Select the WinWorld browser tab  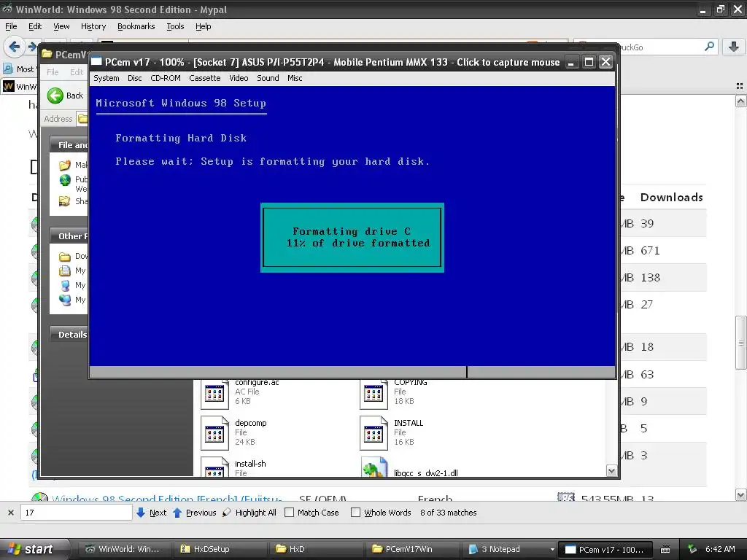pos(19,86)
